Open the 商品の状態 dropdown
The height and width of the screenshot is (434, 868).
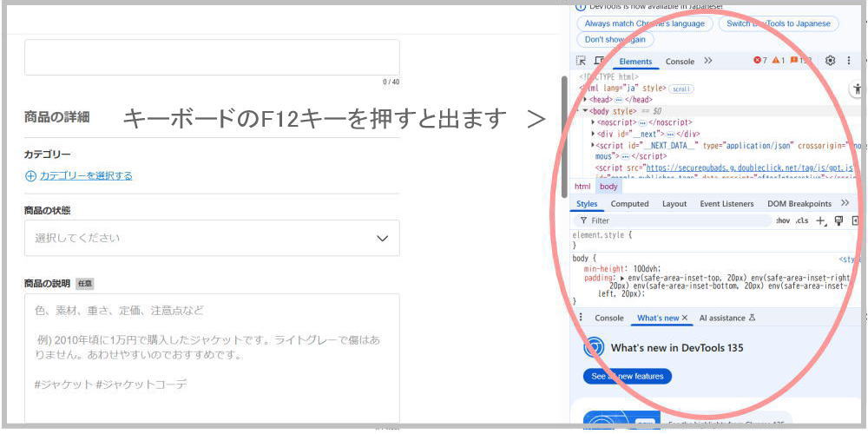pos(212,238)
